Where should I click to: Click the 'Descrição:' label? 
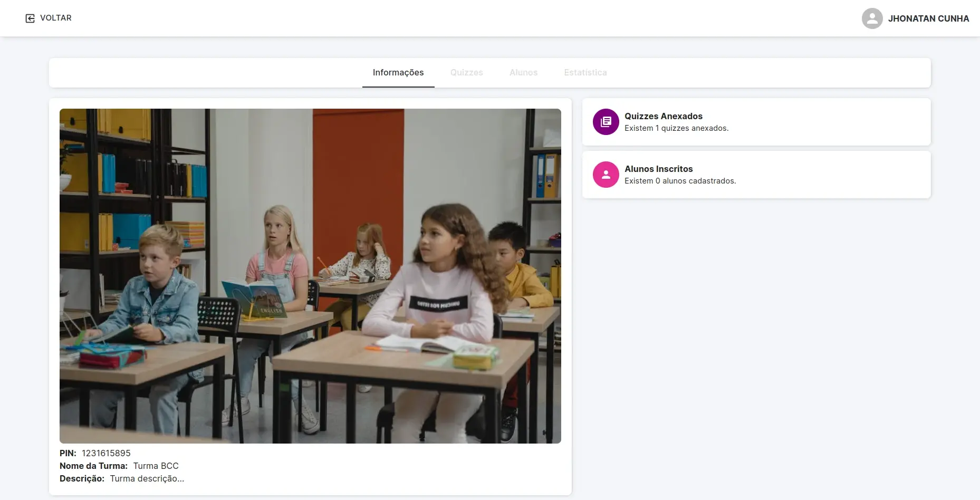click(82, 478)
